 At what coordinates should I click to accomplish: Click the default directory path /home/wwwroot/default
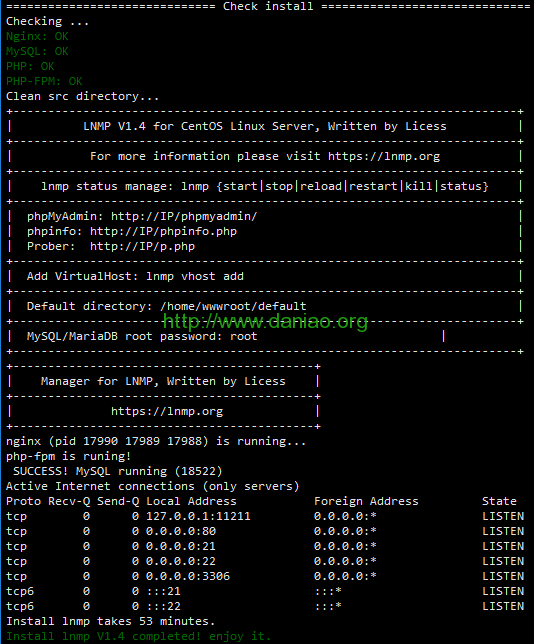coord(233,306)
